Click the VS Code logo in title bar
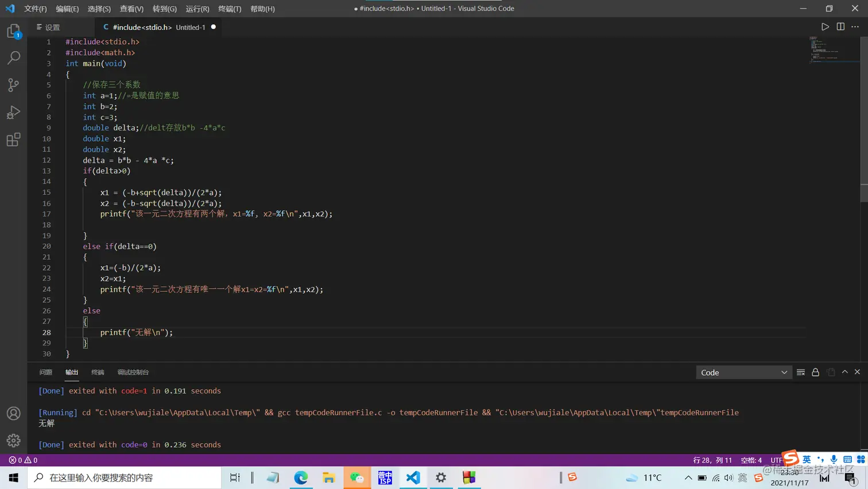The height and width of the screenshot is (489, 868). tap(10, 9)
